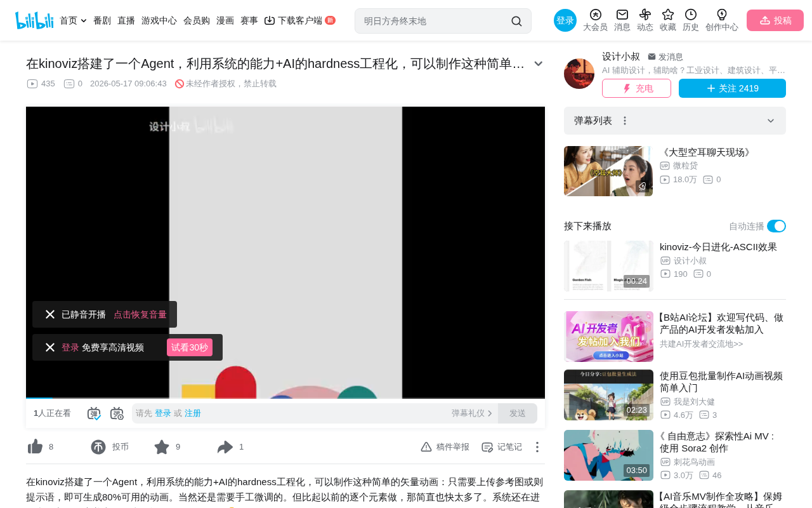Dismiss the 已静音开播 notice
The height and width of the screenshot is (508, 812).
tap(50, 314)
